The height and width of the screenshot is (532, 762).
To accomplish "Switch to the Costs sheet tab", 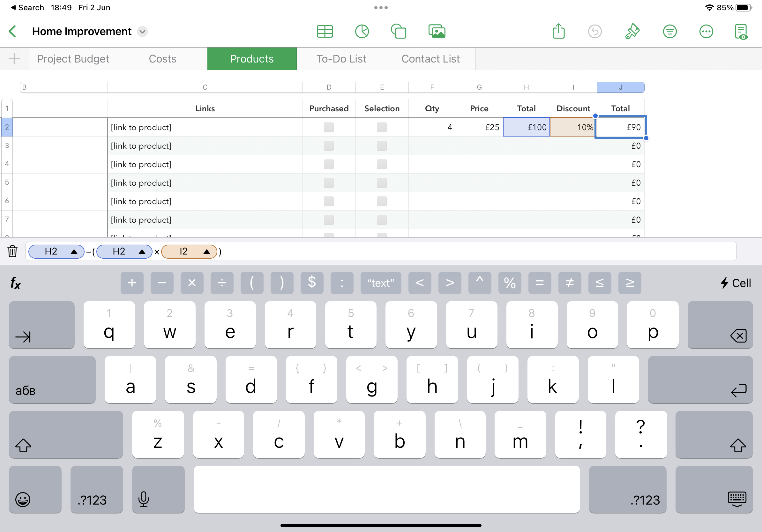I will click(162, 59).
